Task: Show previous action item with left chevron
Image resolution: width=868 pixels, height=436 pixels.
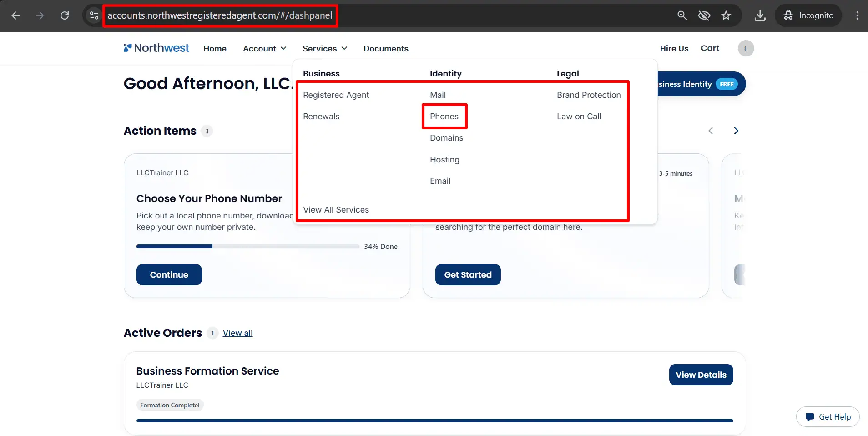Action: (x=711, y=131)
